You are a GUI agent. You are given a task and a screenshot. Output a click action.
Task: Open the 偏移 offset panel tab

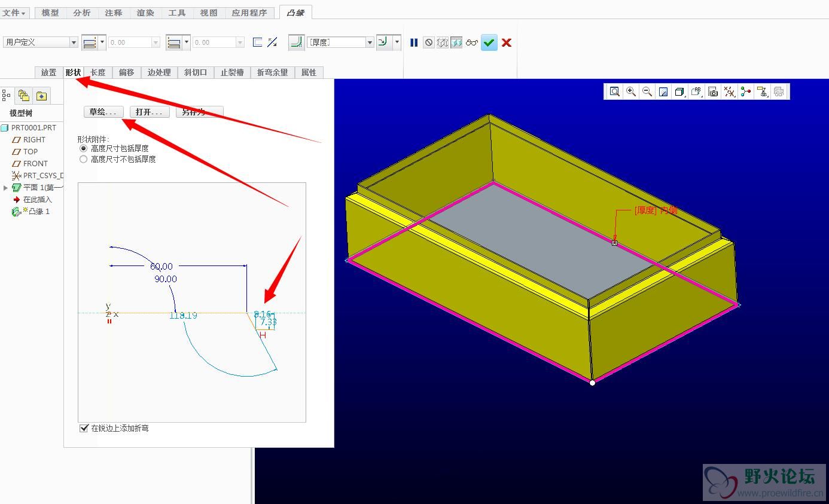pyautogui.click(x=127, y=72)
